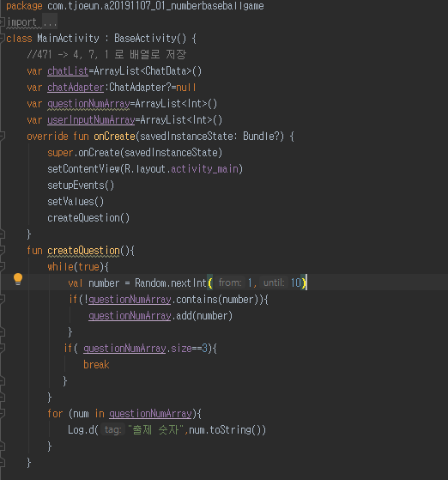
Task: Collapse the MainActivity class fold marker
Action: pyautogui.click(x=2, y=39)
